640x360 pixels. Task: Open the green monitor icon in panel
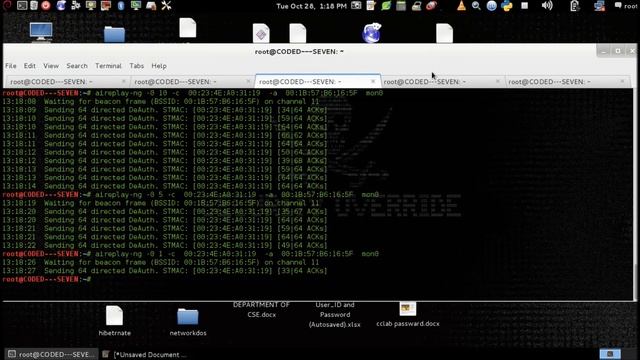tap(136, 6)
